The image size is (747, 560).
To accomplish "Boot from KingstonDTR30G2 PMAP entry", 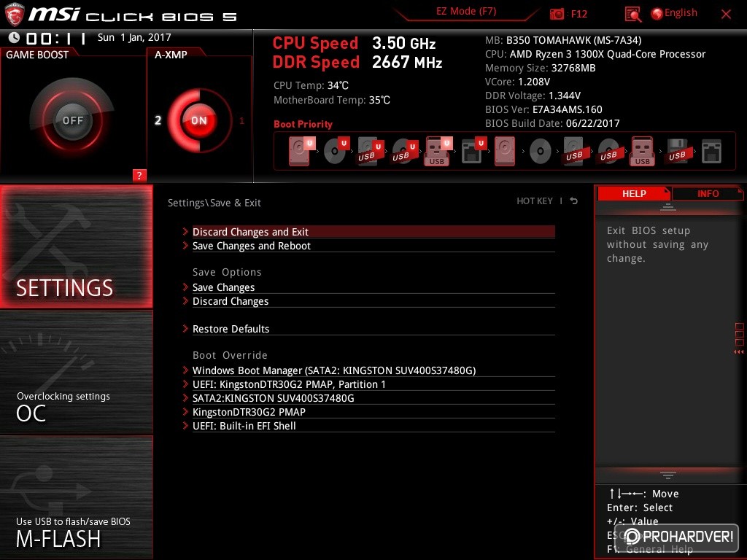I will (373, 412).
